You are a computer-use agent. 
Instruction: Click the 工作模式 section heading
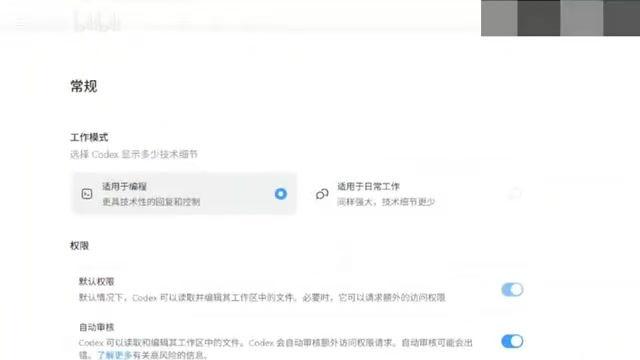click(89, 138)
